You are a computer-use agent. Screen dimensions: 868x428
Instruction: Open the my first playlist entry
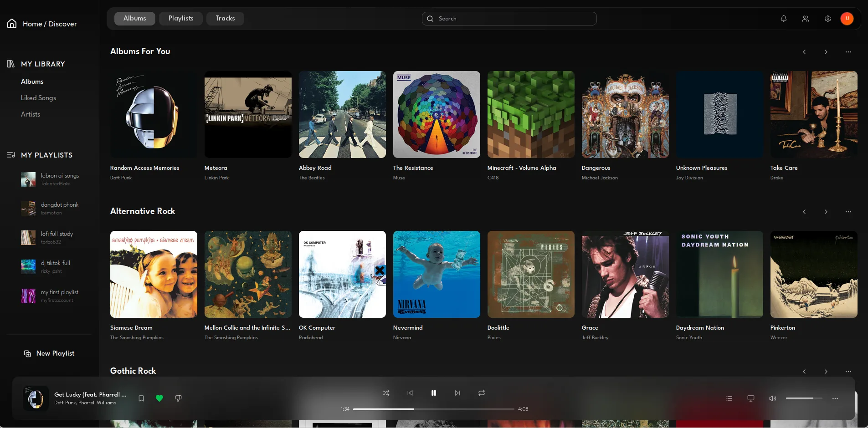50,296
